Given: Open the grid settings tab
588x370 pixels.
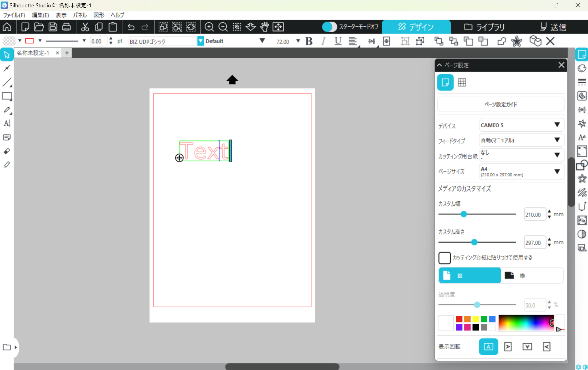Looking at the screenshot, I should click(462, 82).
